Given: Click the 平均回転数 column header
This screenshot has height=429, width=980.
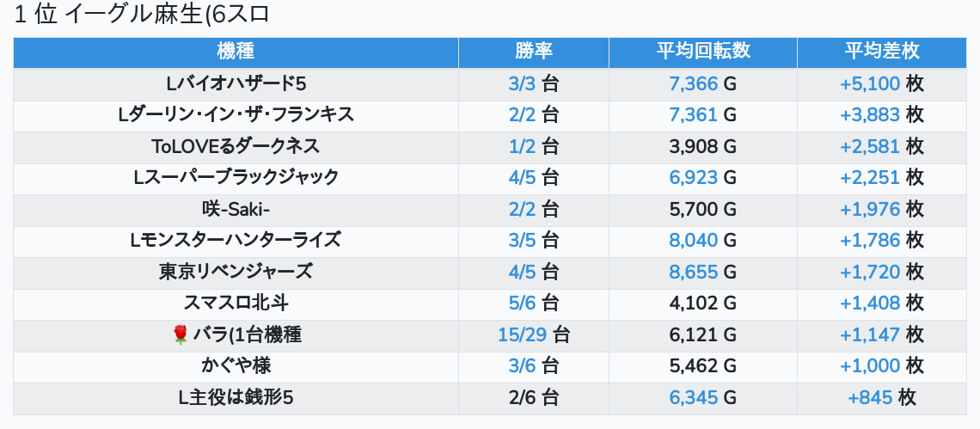Looking at the screenshot, I should pyautogui.click(x=703, y=52).
